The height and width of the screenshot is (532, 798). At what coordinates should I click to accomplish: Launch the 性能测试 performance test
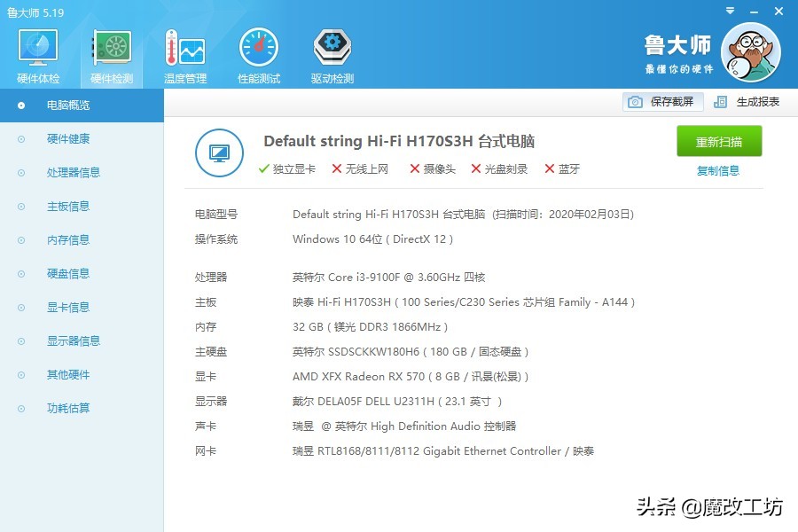(258, 53)
